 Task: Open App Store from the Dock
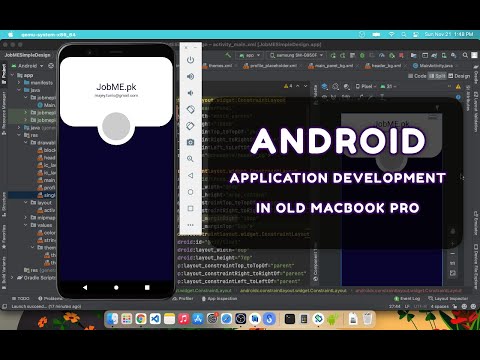click(x=198, y=319)
